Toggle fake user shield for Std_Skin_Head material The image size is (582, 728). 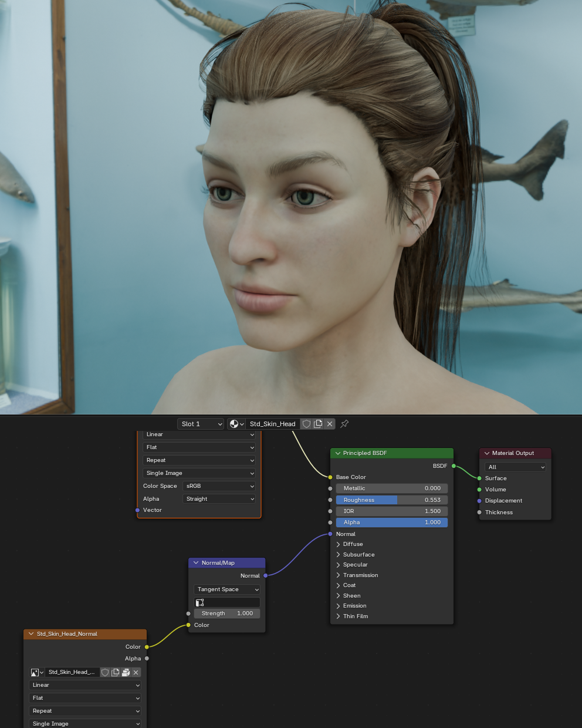point(306,424)
